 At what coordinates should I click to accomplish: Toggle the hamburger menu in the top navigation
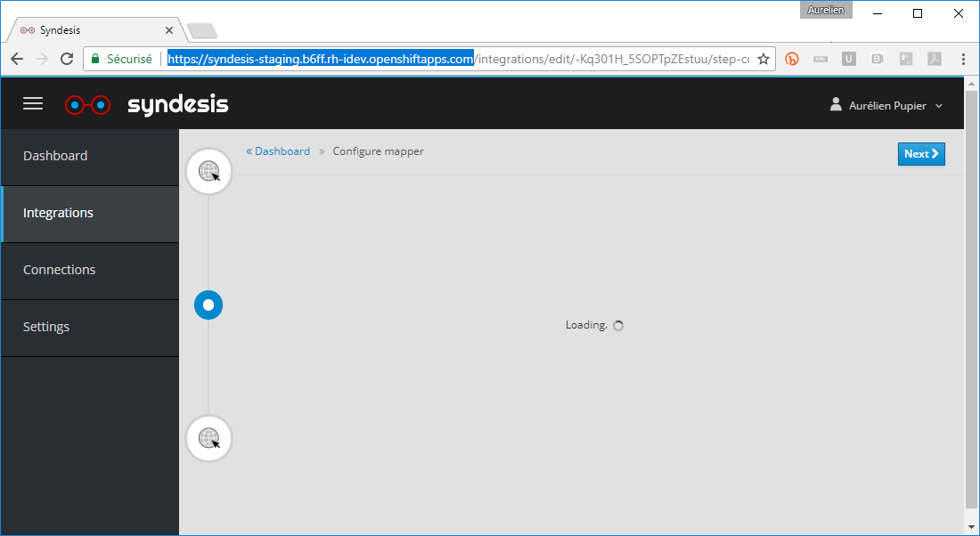[x=33, y=103]
